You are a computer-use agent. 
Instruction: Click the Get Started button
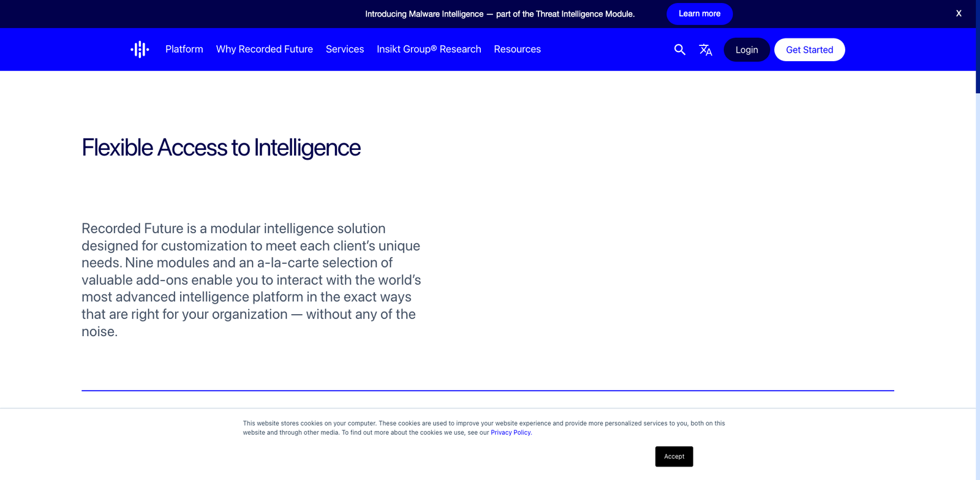(x=810, y=50)
